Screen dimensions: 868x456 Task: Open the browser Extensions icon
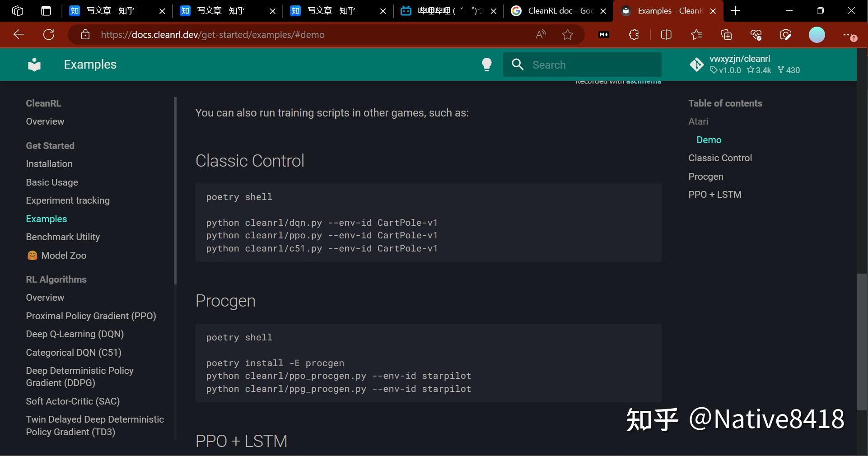coord(634,35)
